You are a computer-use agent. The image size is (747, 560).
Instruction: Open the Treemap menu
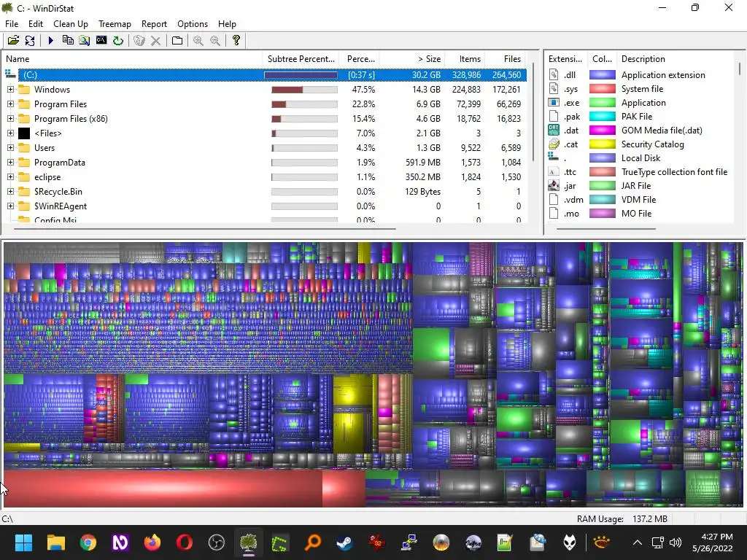115,24
